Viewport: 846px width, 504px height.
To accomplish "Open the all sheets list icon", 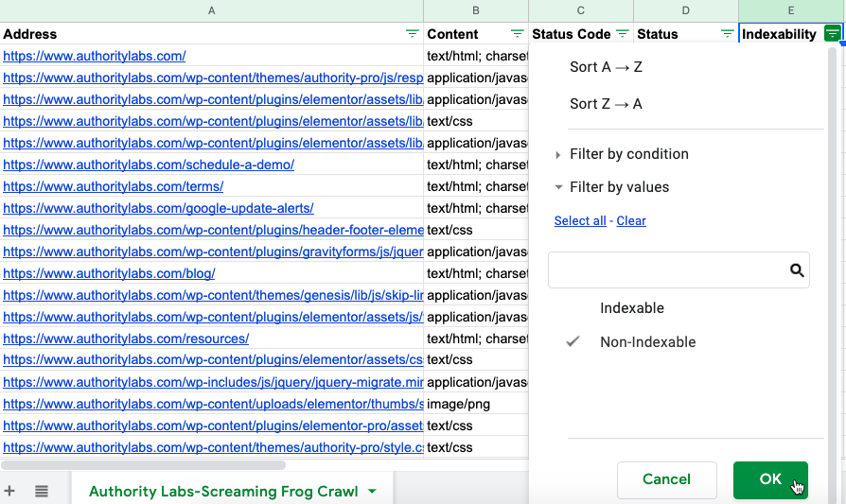I will (42, 491).
